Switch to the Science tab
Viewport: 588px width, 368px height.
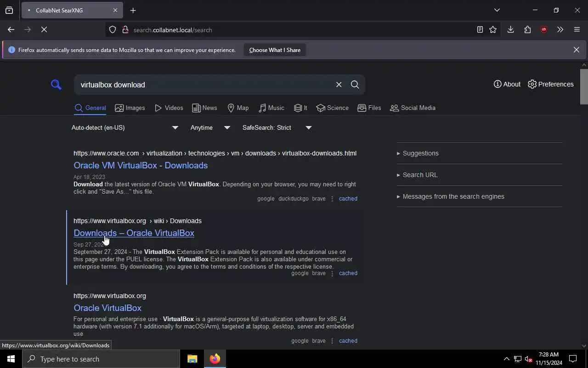click(x=332, y=108)
